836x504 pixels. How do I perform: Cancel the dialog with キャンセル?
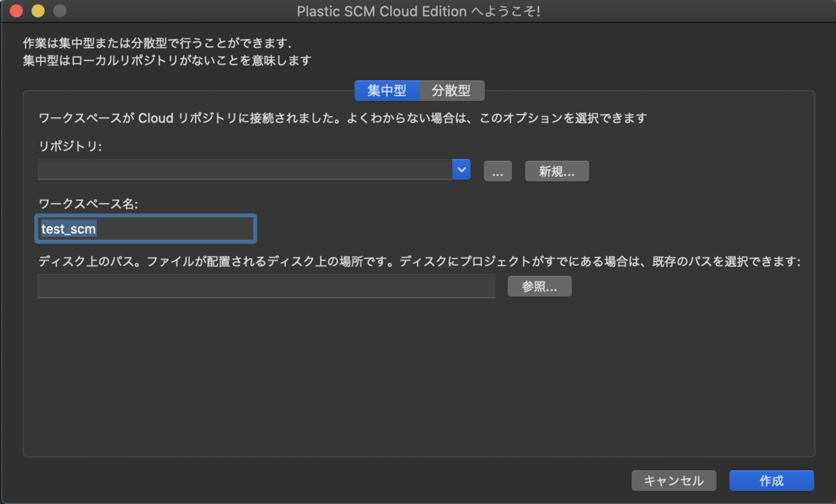pos(673,480)
